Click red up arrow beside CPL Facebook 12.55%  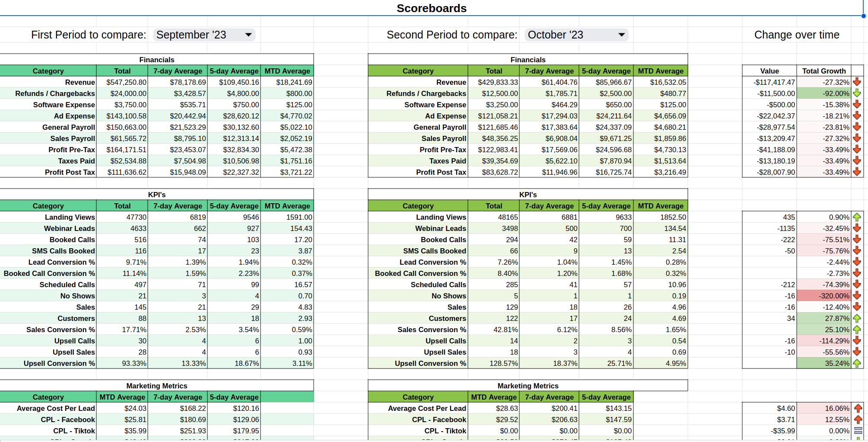tap(858, 420)
